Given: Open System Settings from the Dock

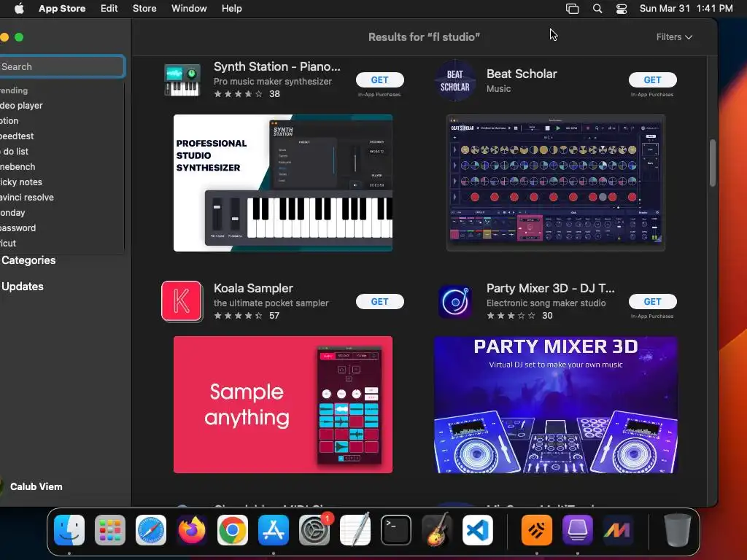Looking at the screenshot, I should [x=314, y=530].
